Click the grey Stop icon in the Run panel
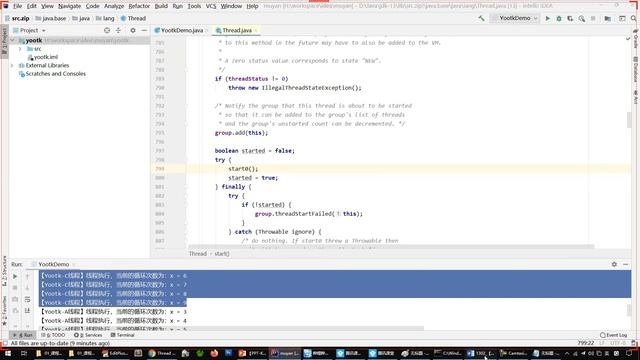This screenshot has height=360, width=640. click(x=15, y=288)
